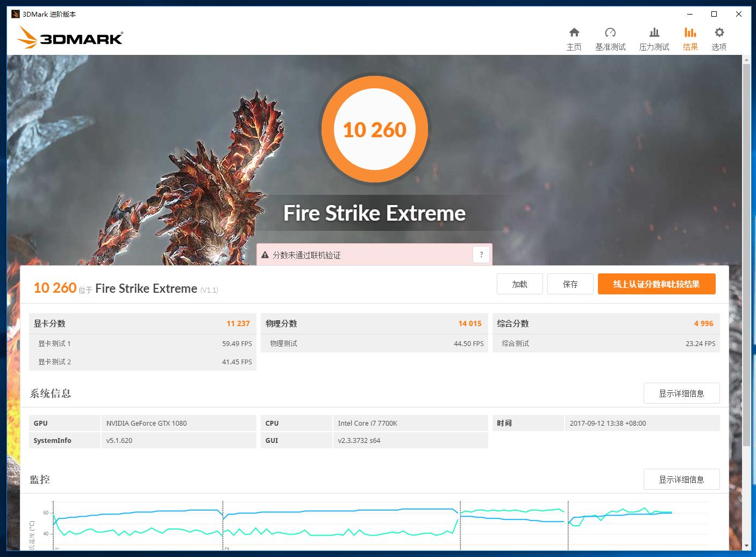Click the 物理测试 row
Image resolution: width=756 pixels, height=557 pixels.
pos(374,343)
